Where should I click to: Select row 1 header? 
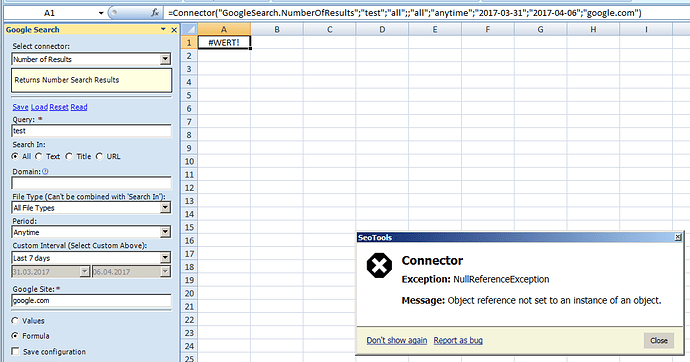click(189, 43)
